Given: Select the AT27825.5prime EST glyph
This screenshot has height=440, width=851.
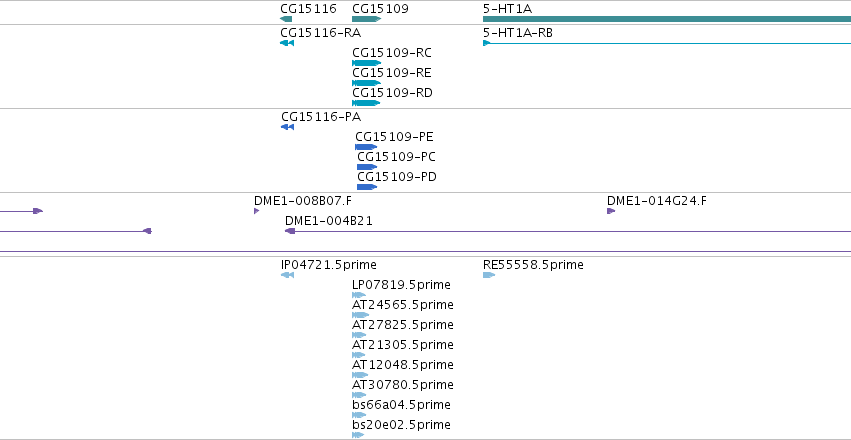Looking at the screenshot, I should pos(359,335).
